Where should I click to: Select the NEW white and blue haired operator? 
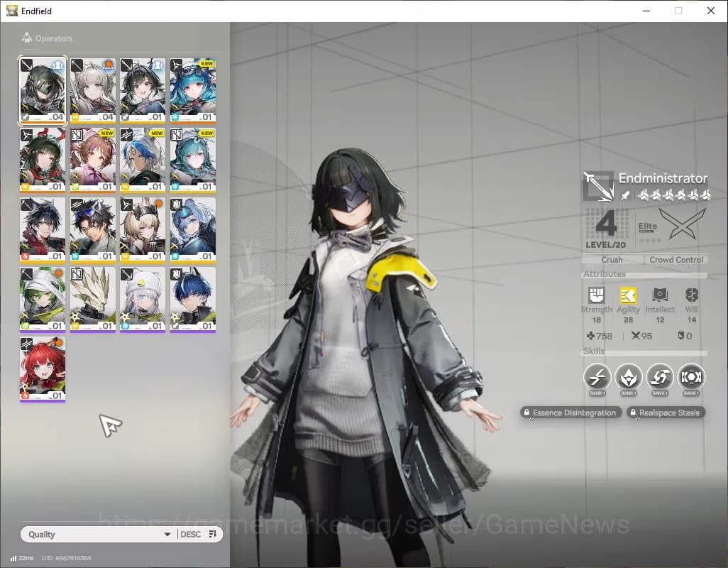[143, 160]
